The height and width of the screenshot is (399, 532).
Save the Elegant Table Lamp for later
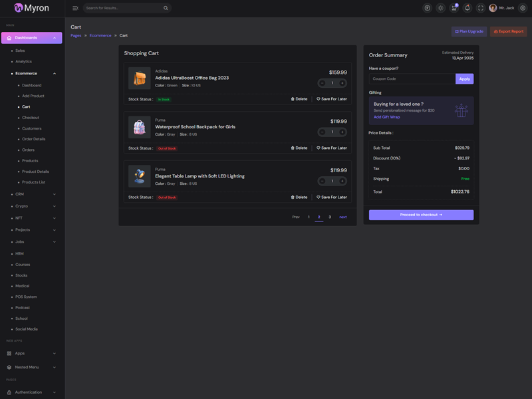click(x=332, y=198)
